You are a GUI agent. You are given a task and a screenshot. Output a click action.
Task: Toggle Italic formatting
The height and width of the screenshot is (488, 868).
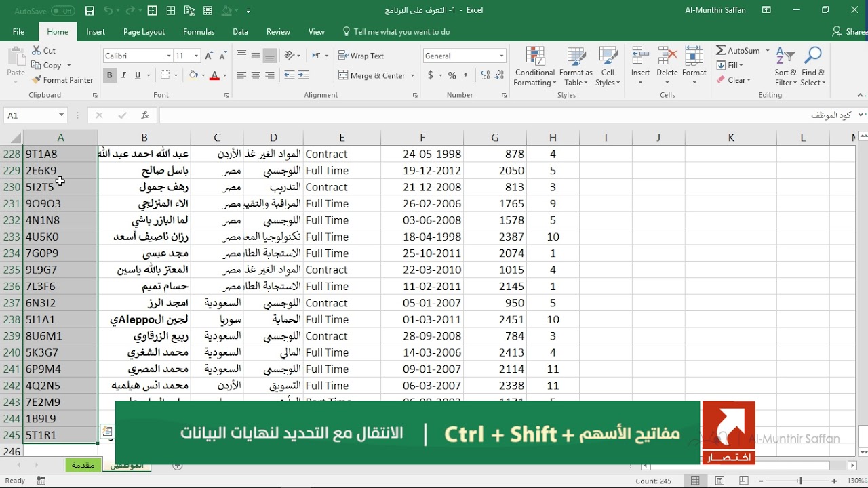tap(123, 75)
